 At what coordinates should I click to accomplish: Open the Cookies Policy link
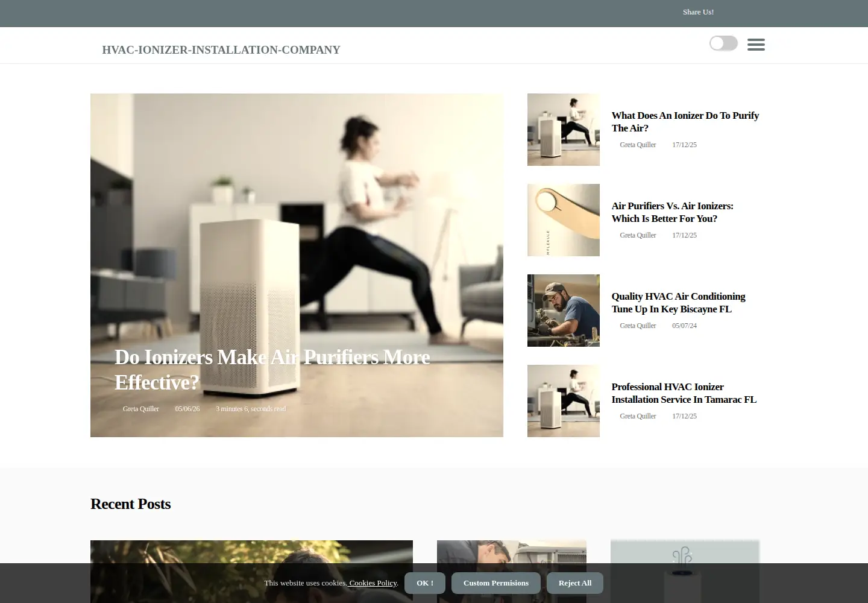373,583
